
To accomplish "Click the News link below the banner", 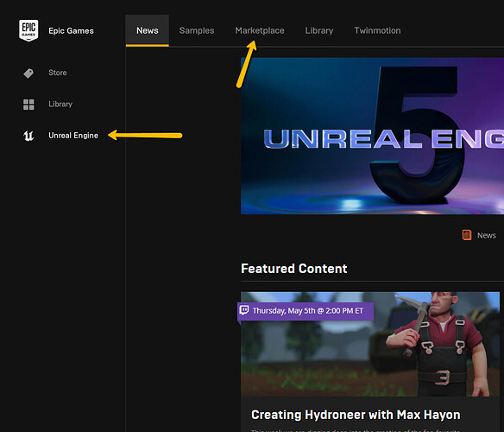I will click(x=487, y=235).
